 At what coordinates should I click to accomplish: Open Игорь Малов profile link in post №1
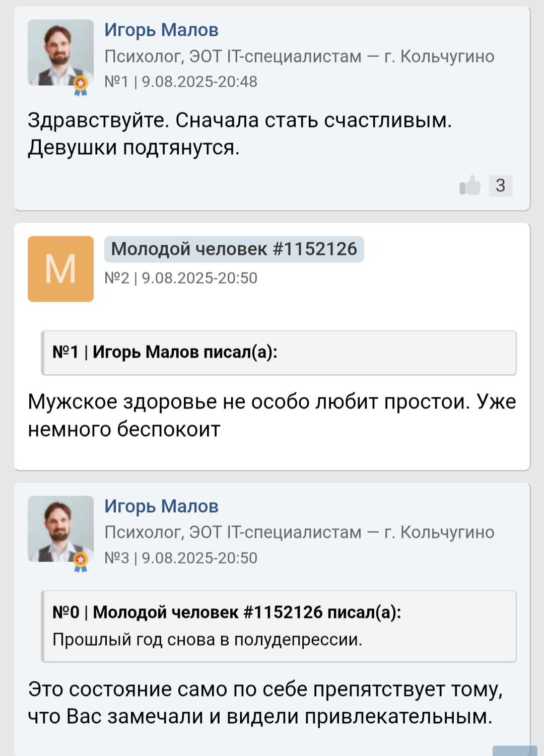[161, 30]
